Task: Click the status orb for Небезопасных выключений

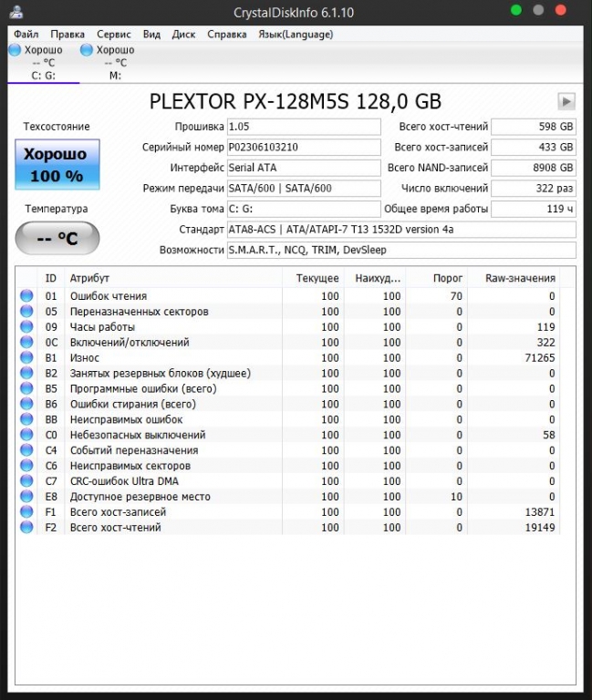Action: click(26, 435)
